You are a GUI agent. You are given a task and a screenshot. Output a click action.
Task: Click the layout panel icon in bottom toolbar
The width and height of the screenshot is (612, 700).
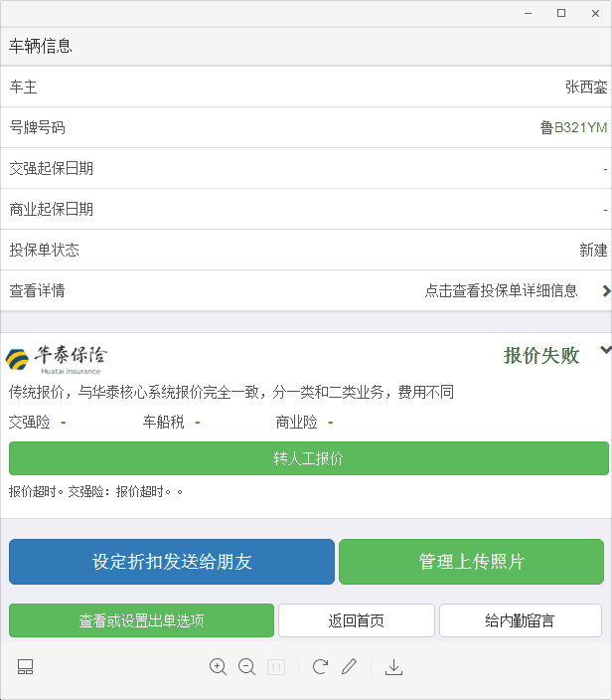point(26,667)
